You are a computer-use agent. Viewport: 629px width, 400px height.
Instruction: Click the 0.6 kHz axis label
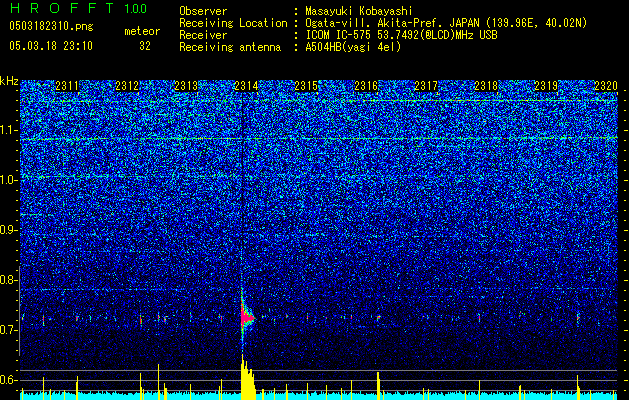tap(9, 380)
